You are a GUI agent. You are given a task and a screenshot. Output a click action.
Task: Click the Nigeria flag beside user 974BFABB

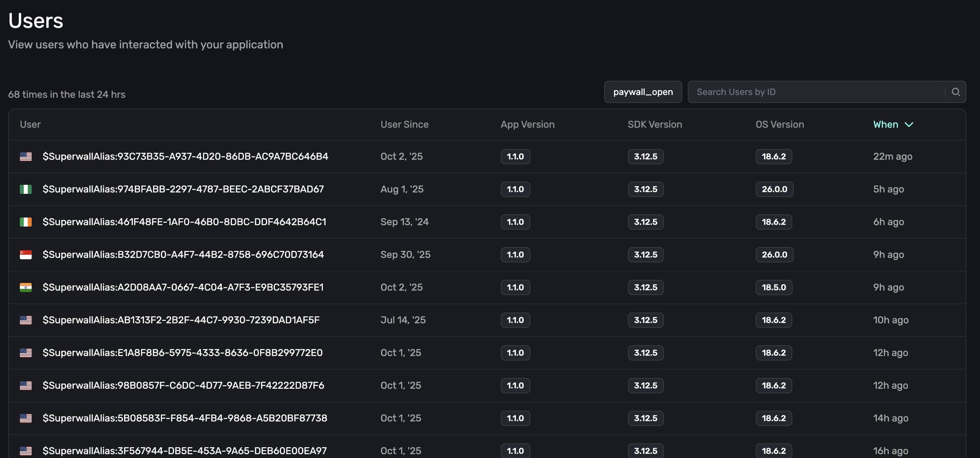pos(25,189)
